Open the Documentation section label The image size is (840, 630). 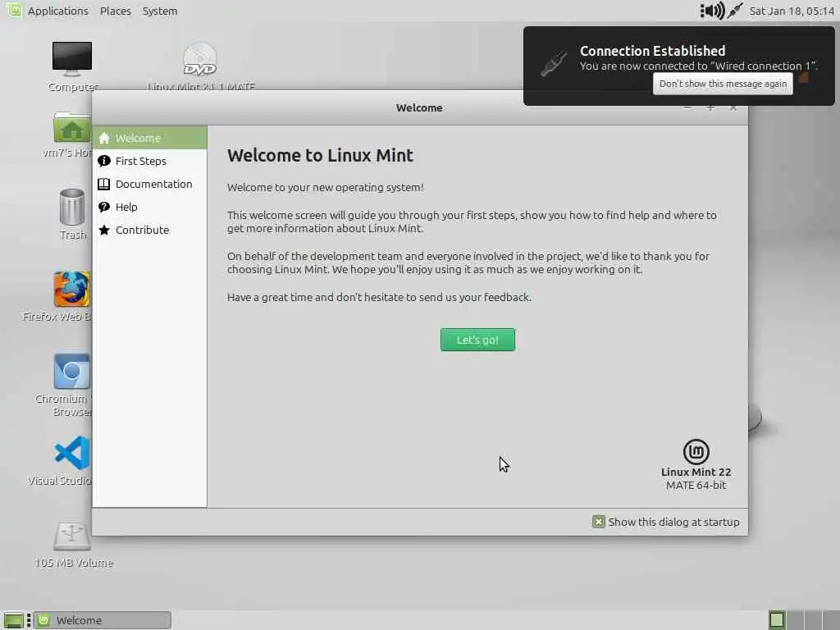tap(153, 184)
